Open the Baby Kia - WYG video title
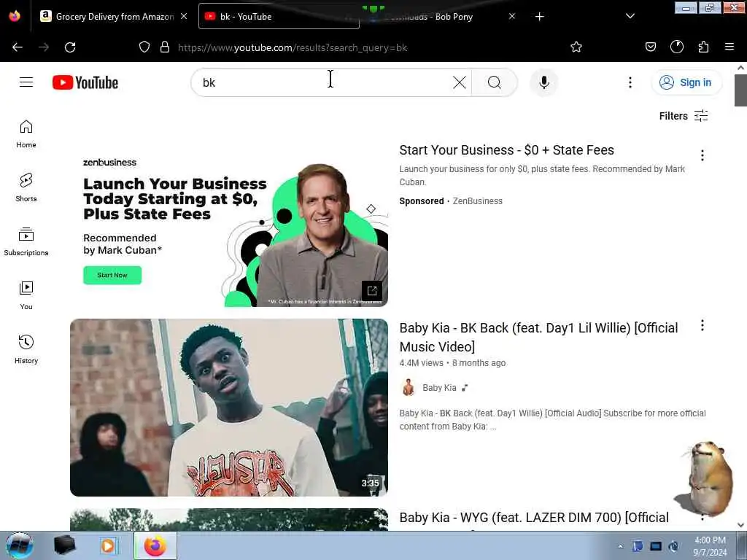 point(534,518)
